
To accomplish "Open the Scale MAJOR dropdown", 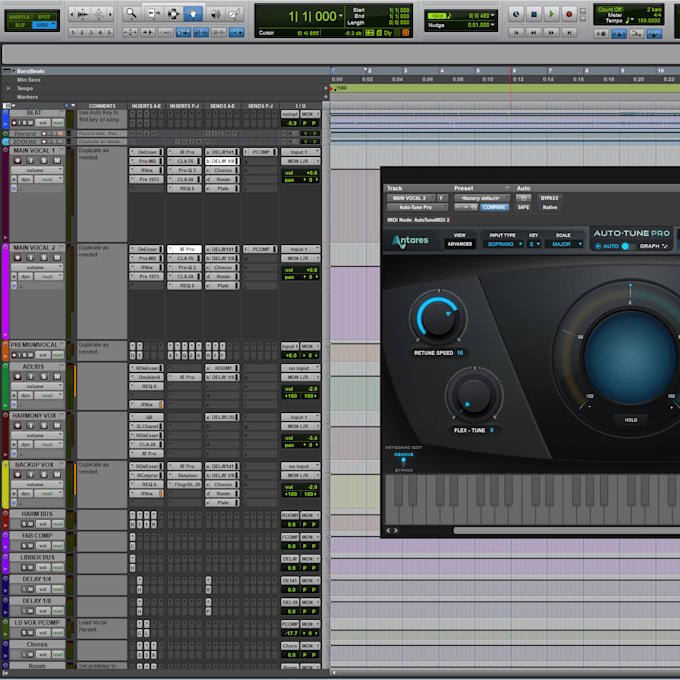I will [564, 244].
